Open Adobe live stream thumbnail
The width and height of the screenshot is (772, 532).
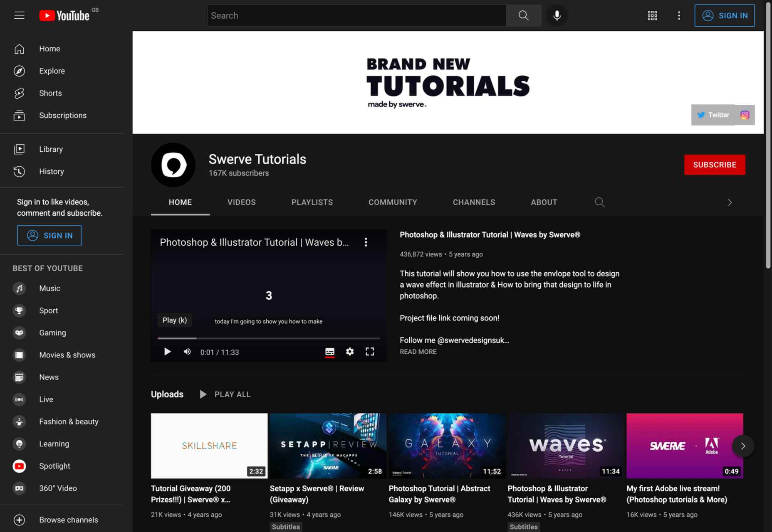click(x=685, y=446)
